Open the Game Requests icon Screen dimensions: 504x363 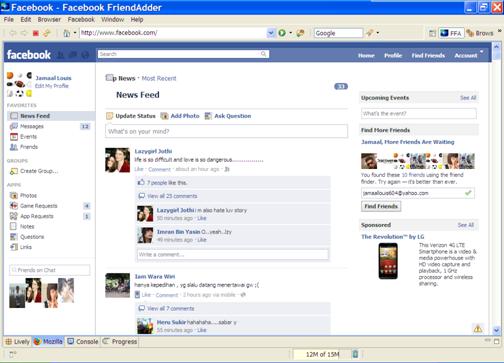(x=14, y=206)
